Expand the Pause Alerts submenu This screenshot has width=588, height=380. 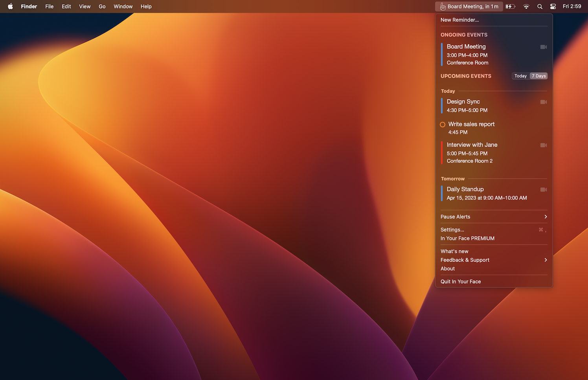click(x=494, y=217)
